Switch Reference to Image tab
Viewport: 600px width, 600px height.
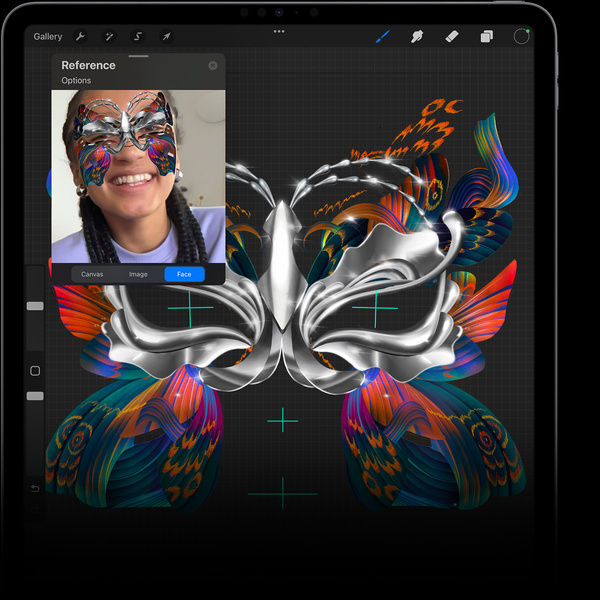[138, 274]
